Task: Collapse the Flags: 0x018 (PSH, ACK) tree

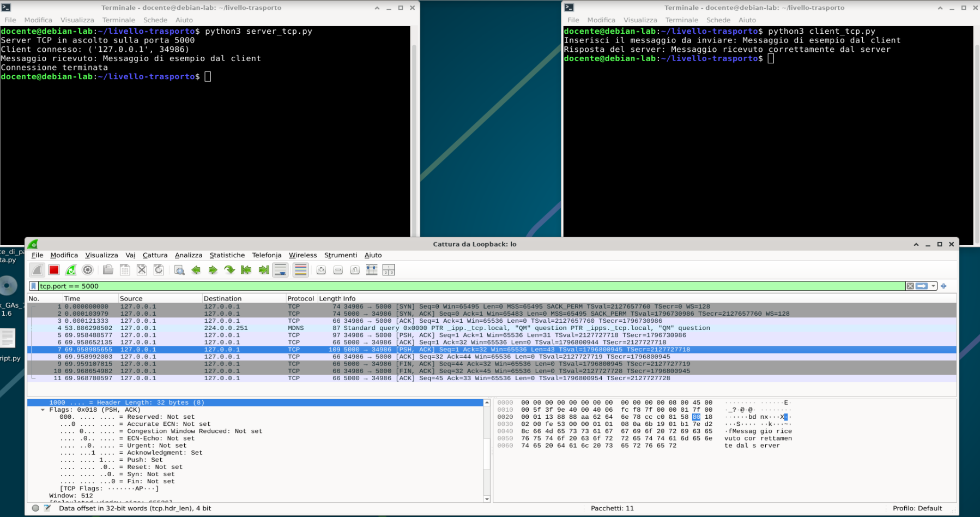Action: pos(43,410)
